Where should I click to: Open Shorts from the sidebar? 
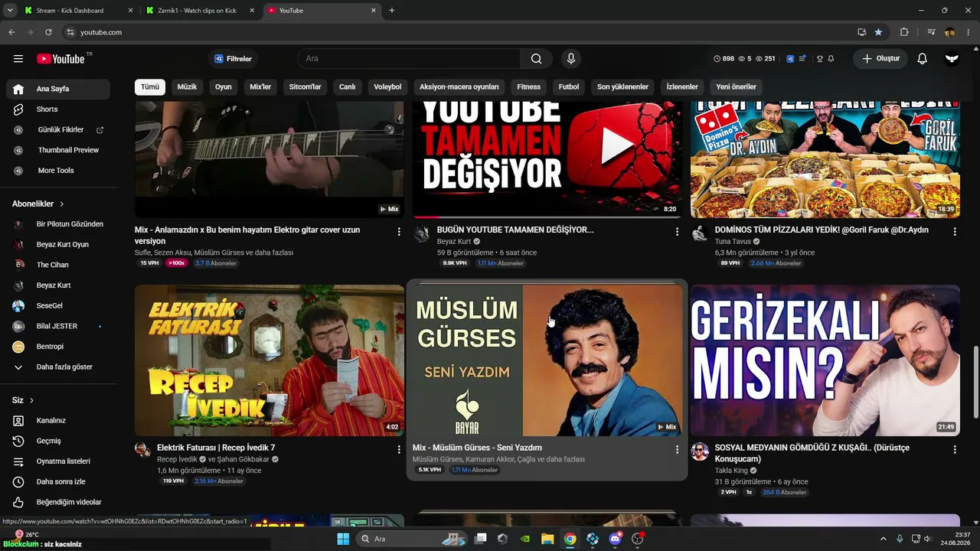(x=58, y=109)
